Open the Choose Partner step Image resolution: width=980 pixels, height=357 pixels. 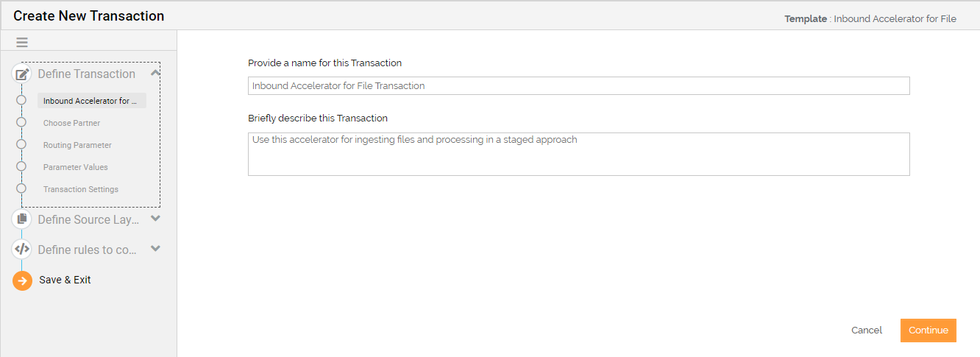point(71,123)
